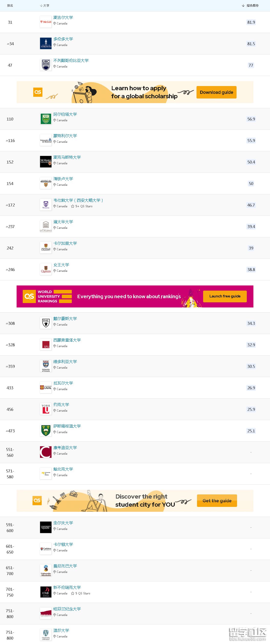Click the McGill University logo
Image resolution: width=270 pixels, height=644 pixels.
click(46, 22)
